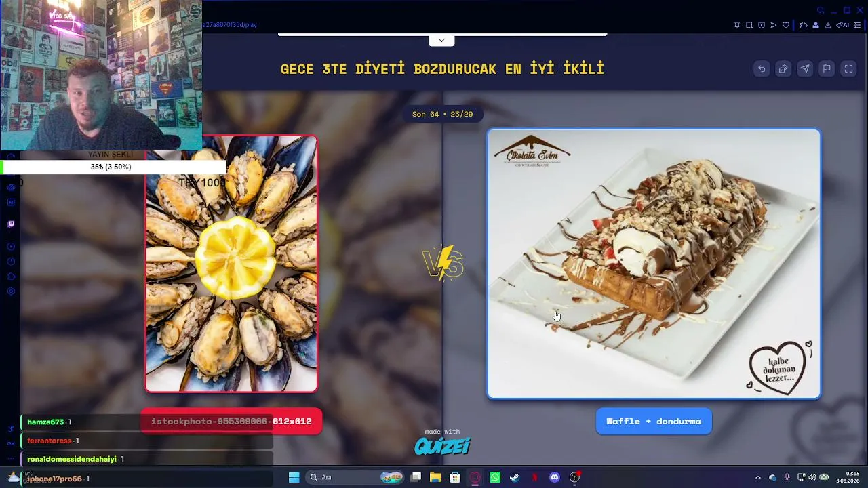Image resolution: width=868 pixels, height=488 pixels.
Task: Click the volume speaker icon in system tray
Action: (812, 477)
